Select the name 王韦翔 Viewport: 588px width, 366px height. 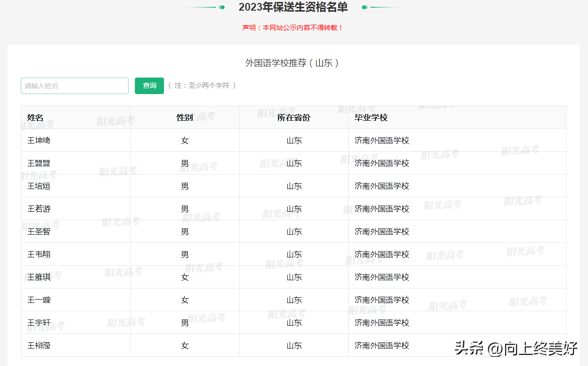(39, 255)
